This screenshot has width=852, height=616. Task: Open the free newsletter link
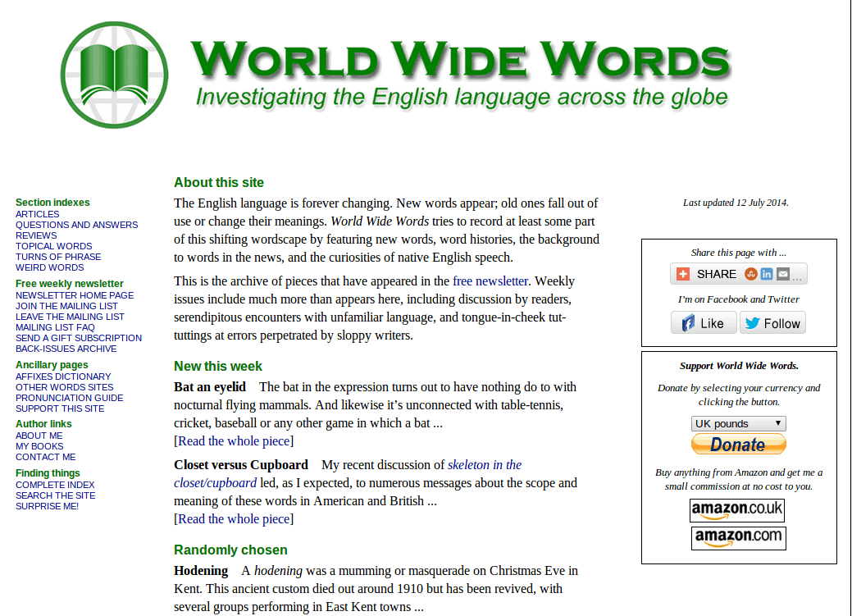click(x=490, y=281)
